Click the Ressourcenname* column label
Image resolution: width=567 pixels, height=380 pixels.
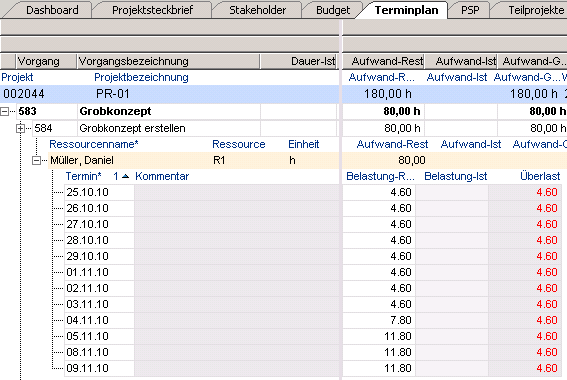pyautogui.click(x=94, y=144)
